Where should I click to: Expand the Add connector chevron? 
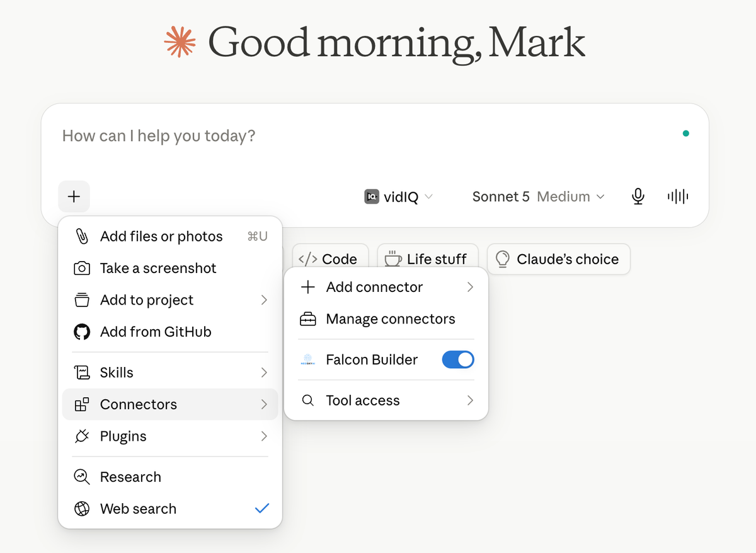(470, 288)
